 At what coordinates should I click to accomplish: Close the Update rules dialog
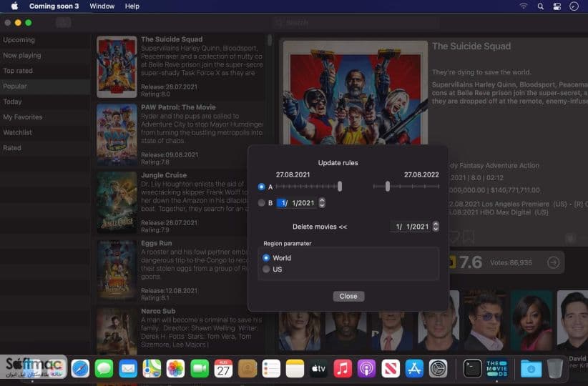(348, 296)
